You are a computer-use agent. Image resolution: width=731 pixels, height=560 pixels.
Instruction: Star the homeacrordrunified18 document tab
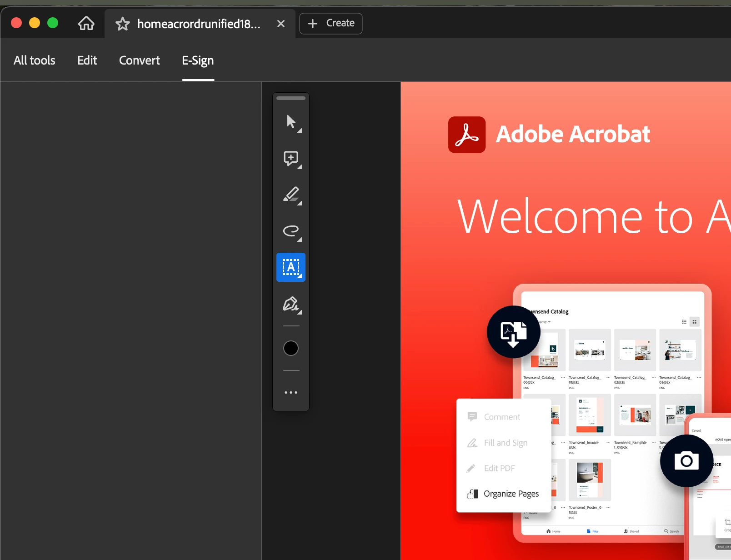click(123, 24)
